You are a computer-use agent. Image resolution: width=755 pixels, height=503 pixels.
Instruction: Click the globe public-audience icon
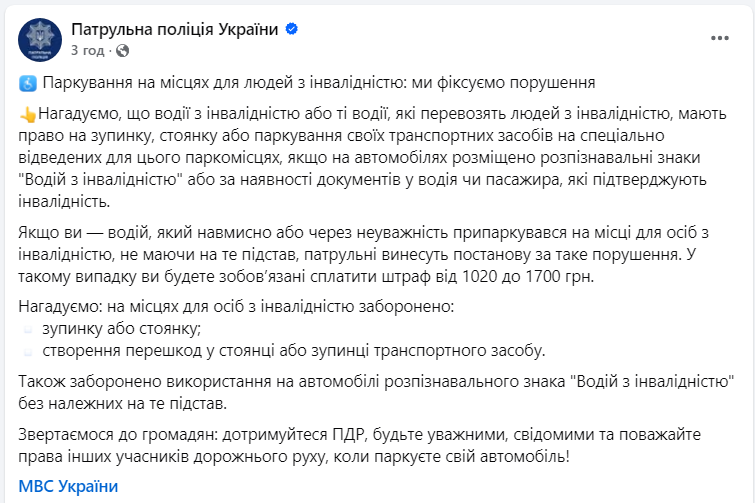(x=122, y=50)
